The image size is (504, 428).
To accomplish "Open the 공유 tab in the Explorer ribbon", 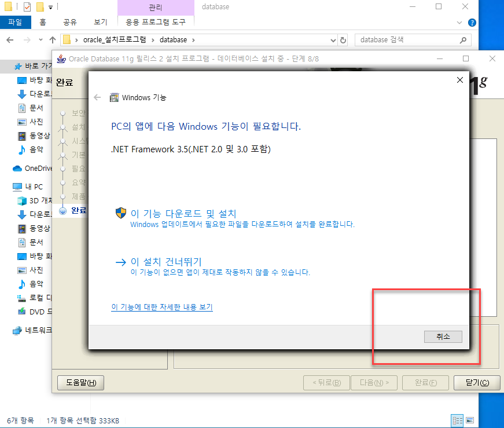I will (x=70, y=22).
